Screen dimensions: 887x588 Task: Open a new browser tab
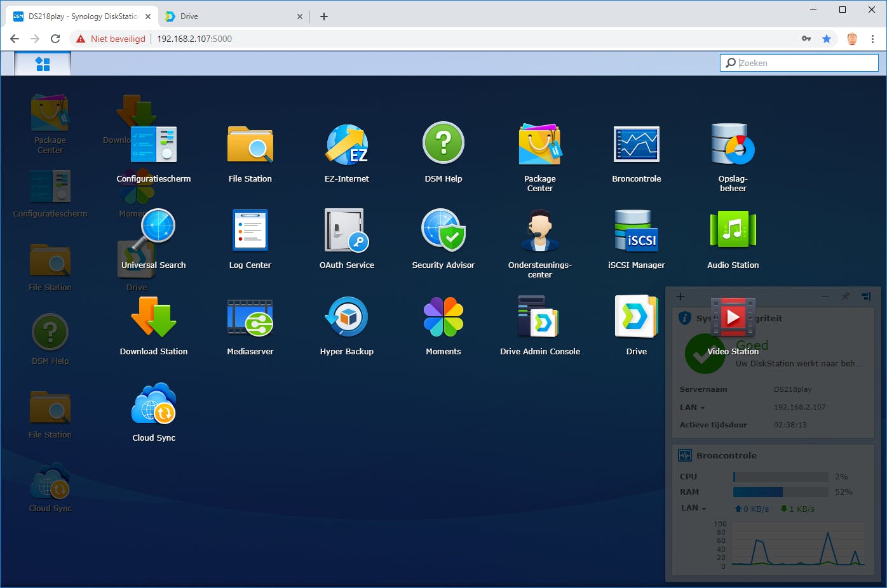point(324,17)
